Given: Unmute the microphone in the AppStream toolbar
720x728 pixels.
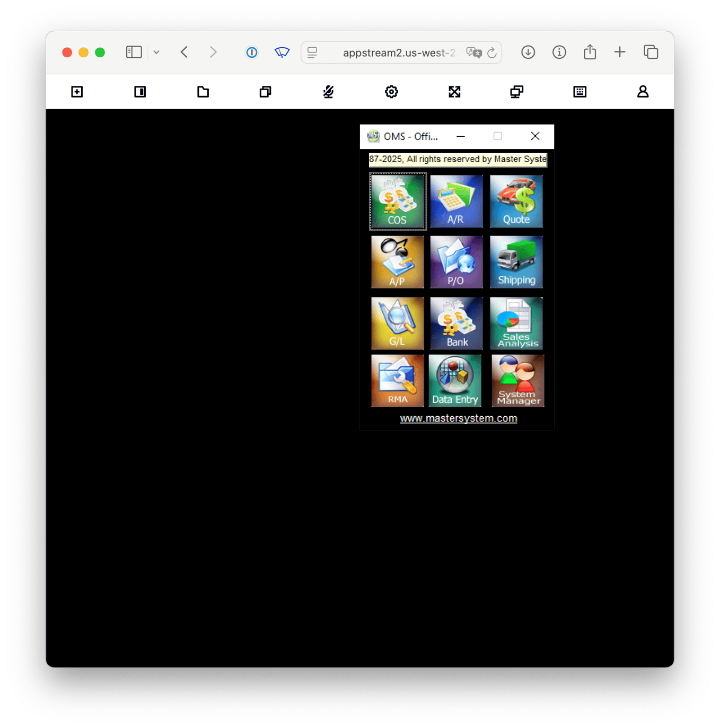Looking at the screenshot, I should [328, 91].
